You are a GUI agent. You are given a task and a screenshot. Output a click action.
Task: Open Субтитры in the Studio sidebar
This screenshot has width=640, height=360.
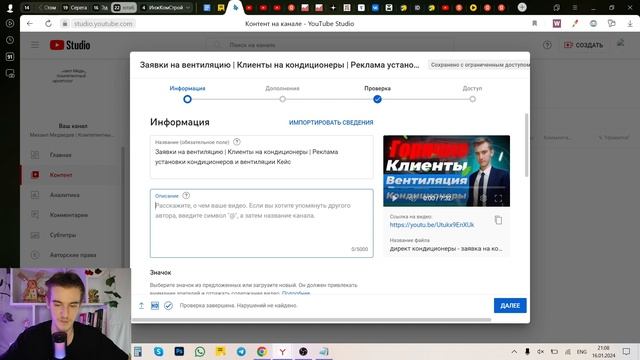[71, 235]
